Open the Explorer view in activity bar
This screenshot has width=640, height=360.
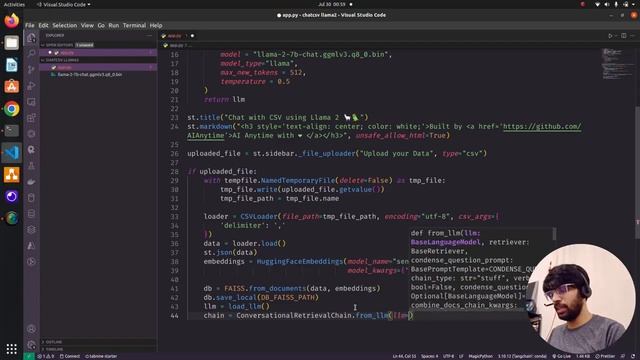(x=31, y=38)
